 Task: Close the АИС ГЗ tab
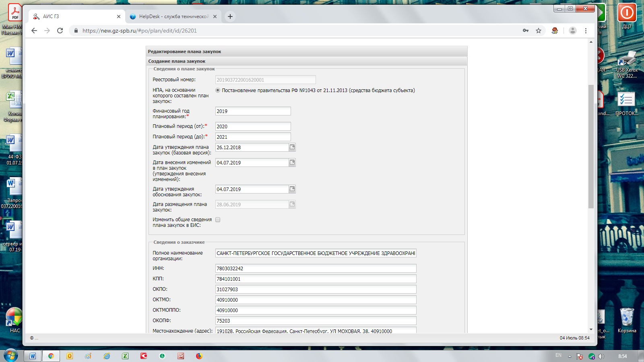(119, 16)
